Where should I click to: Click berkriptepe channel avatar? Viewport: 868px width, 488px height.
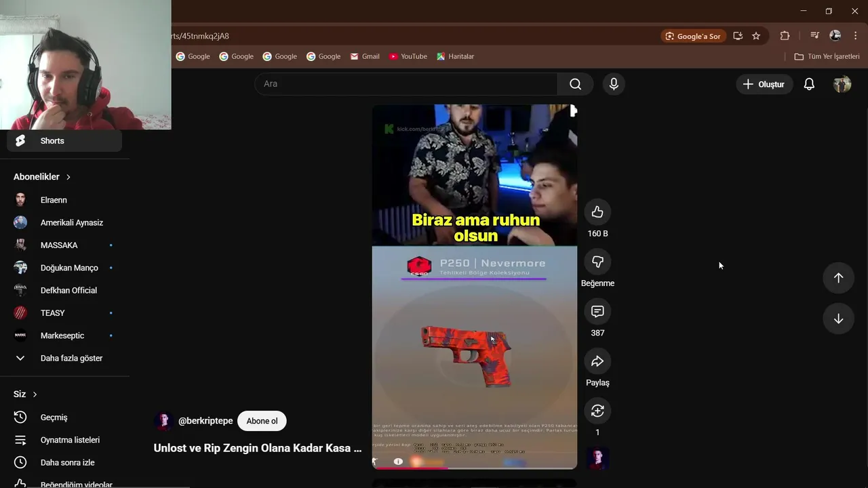[163, 421]
